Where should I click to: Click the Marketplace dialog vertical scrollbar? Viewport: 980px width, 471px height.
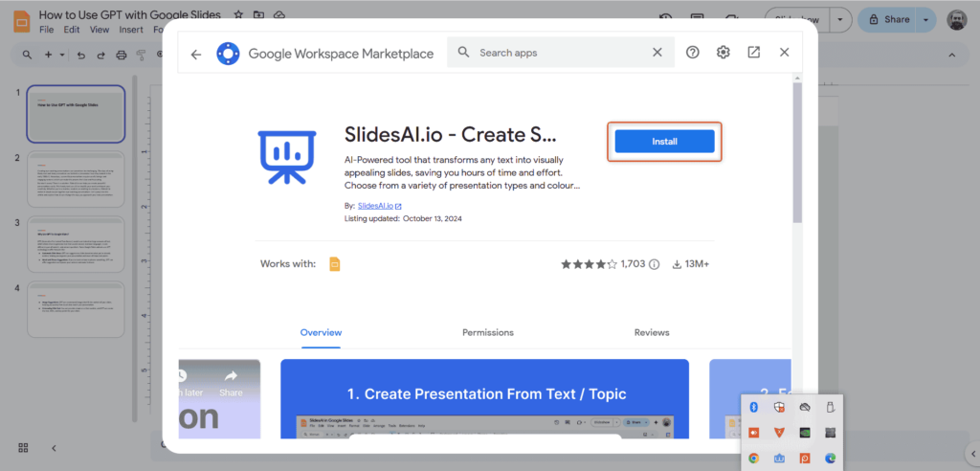tap(797, 153)
